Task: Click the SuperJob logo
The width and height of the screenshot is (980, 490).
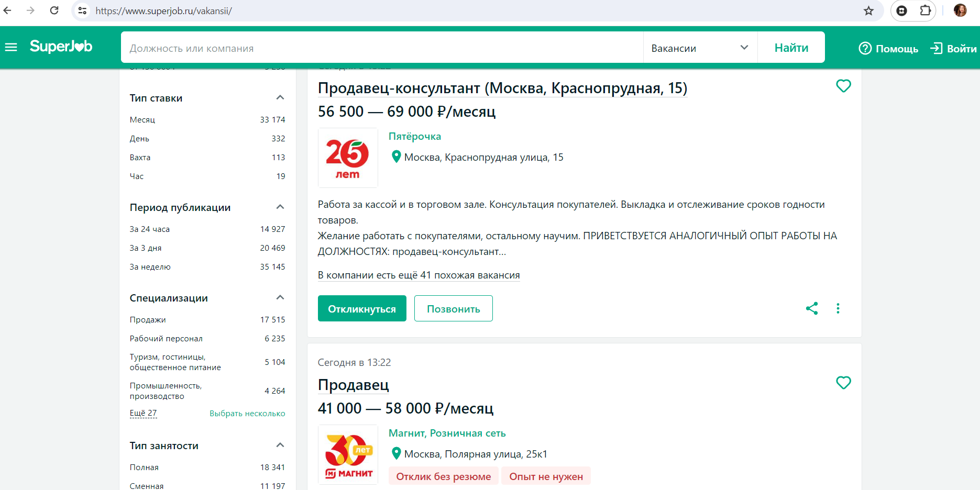Action: coord(61,47)
